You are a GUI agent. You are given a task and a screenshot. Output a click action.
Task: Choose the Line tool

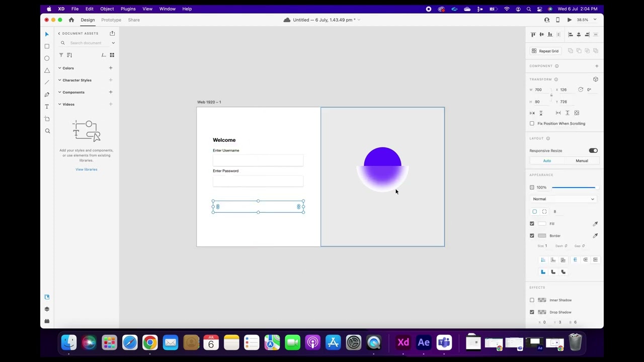[47, 82]
